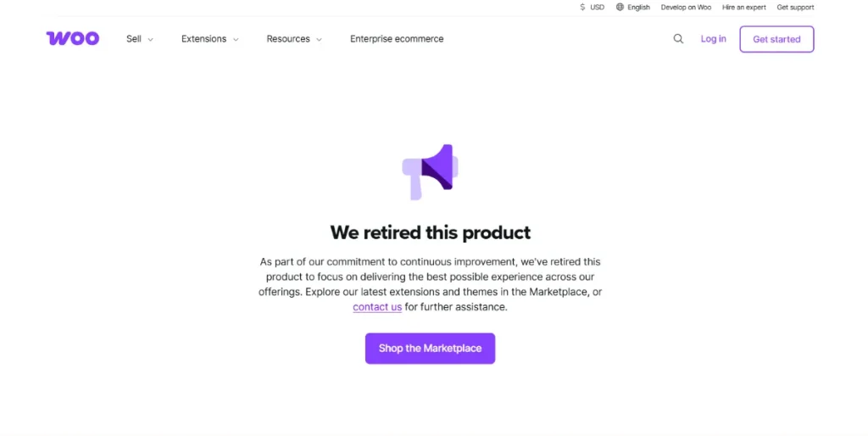Click the "We retired this product" heading
The image size is (868, 436).
pyautogui.click(x=431, y=232)
